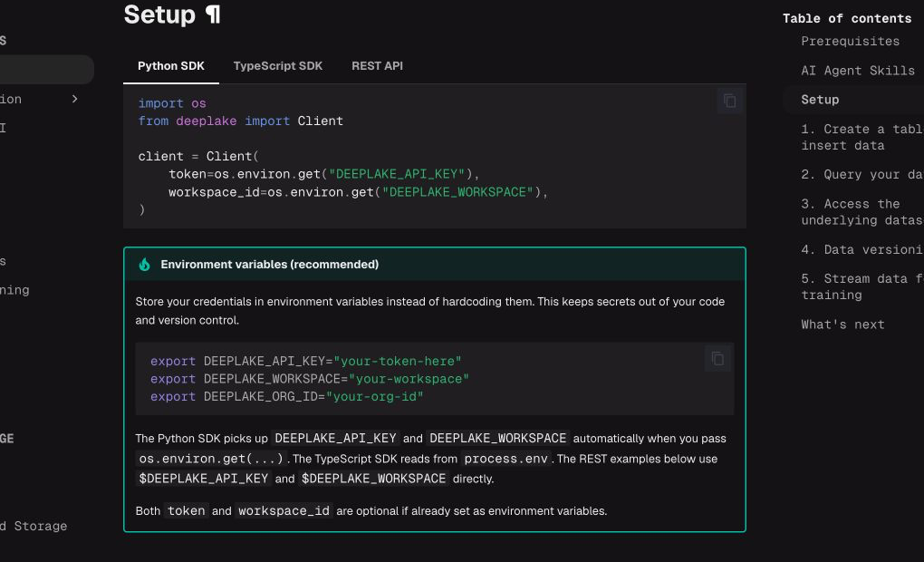Screen dimensions: 924x562
Task: Click the inline '$DEEPLAKE_WORKSPACE' code
Action: click(x=373, y=479)
